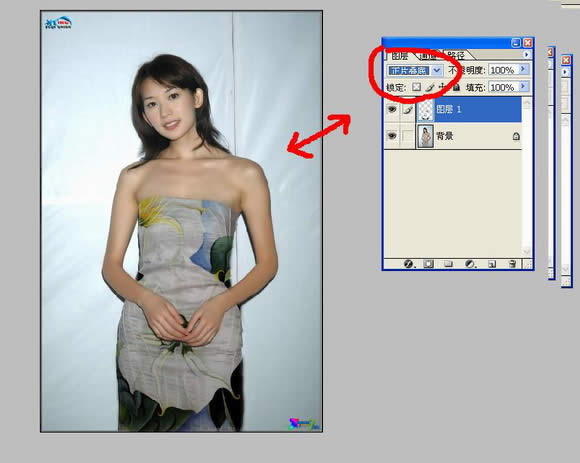Delete layer using trash icon
The image size is (580, 463).
pos(512,264)
